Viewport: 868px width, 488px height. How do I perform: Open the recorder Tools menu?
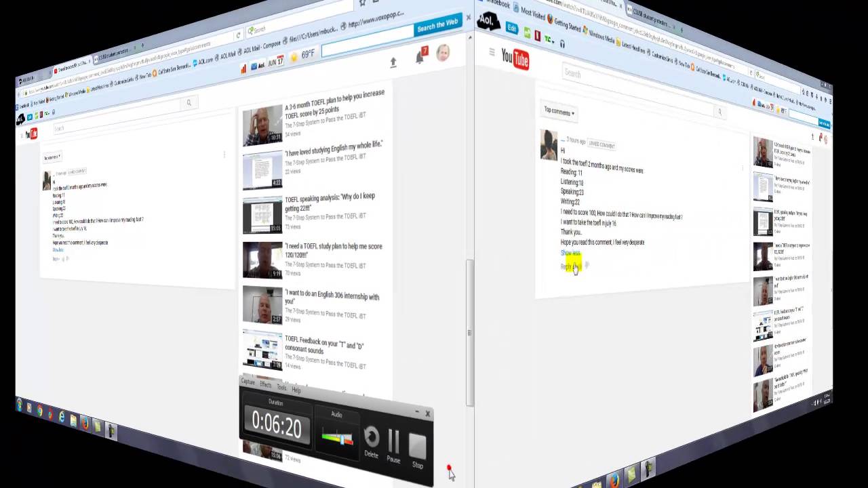point(281,387)
